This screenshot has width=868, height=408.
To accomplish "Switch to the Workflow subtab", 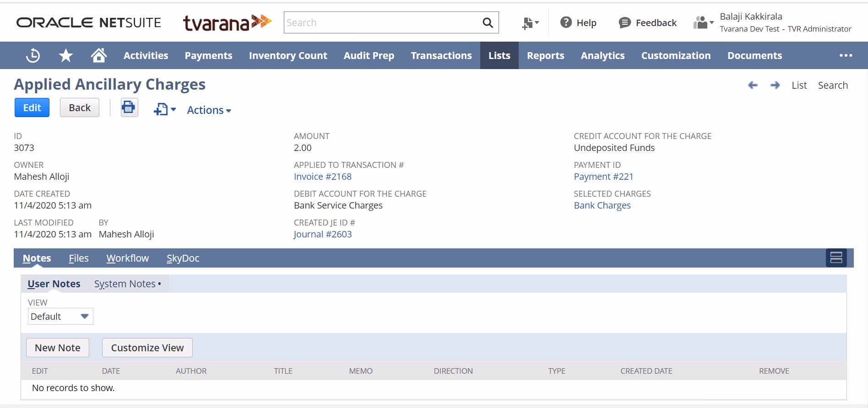I will pos(127,258).
